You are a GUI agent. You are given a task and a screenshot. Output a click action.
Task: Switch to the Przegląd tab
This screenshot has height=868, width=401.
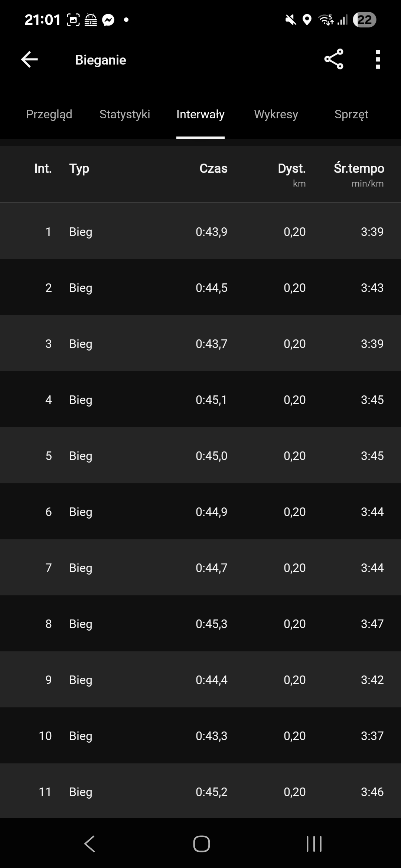click(x=49, y=114)
